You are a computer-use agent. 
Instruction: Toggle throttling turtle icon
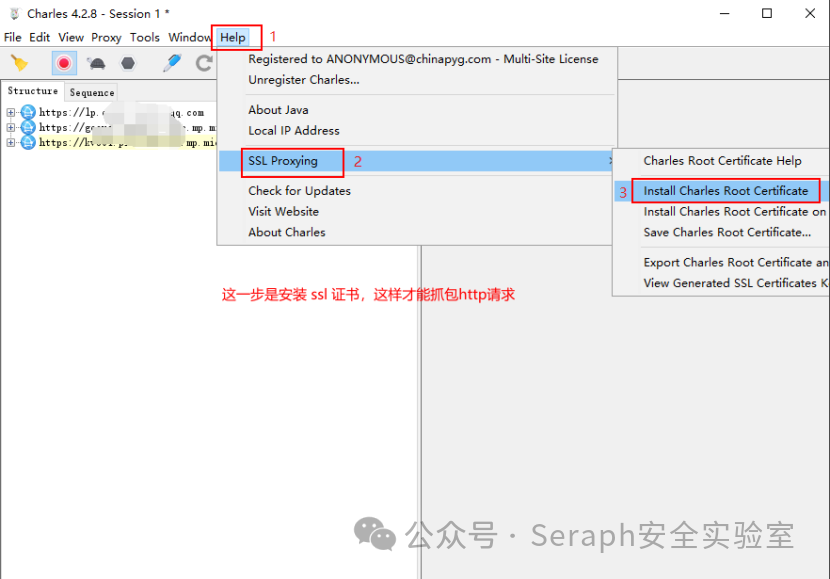[97, 64]
